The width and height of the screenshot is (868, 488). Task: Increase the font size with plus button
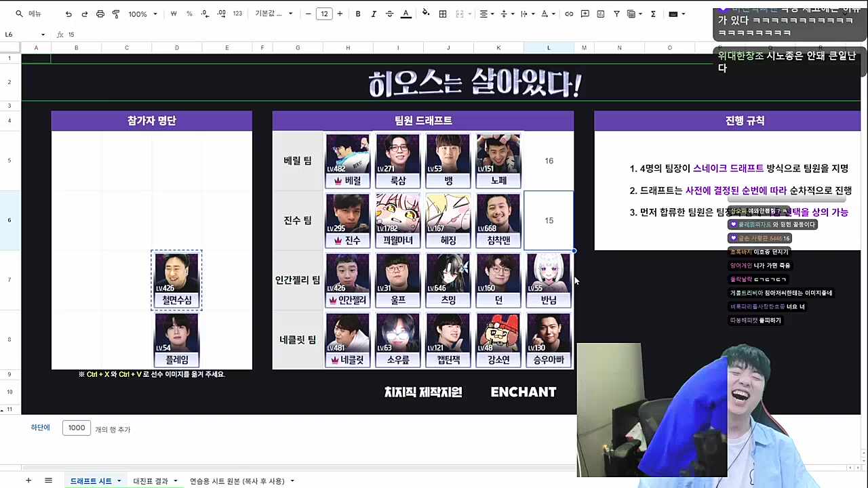click(x=340, y=14)
